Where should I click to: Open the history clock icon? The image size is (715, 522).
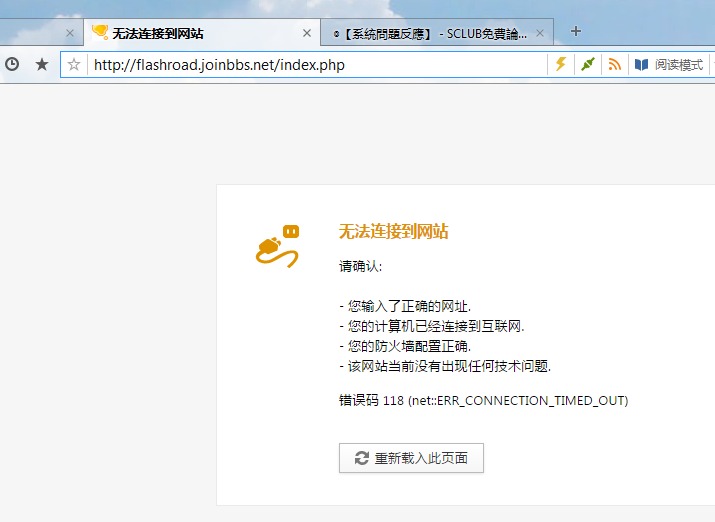[x=12, y=64]
